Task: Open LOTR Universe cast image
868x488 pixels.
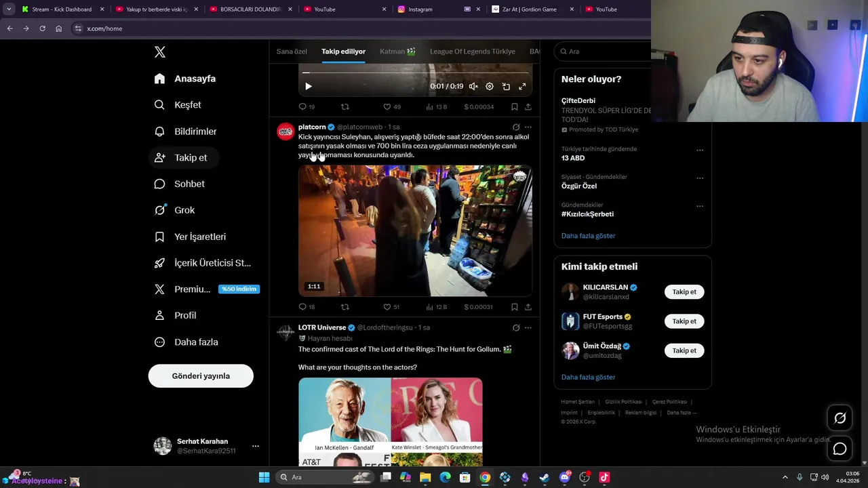Action: click(x=391, y=422)
